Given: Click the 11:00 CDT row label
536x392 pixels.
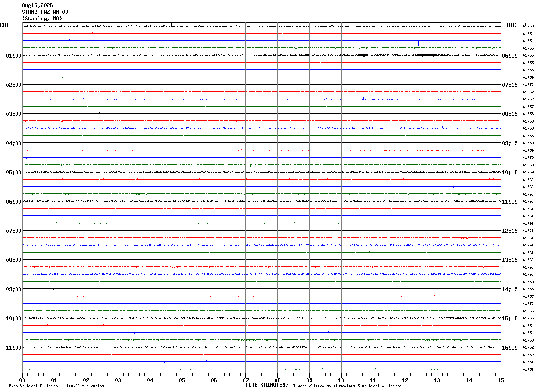Looking at the screenshot, I should [14, 348].
